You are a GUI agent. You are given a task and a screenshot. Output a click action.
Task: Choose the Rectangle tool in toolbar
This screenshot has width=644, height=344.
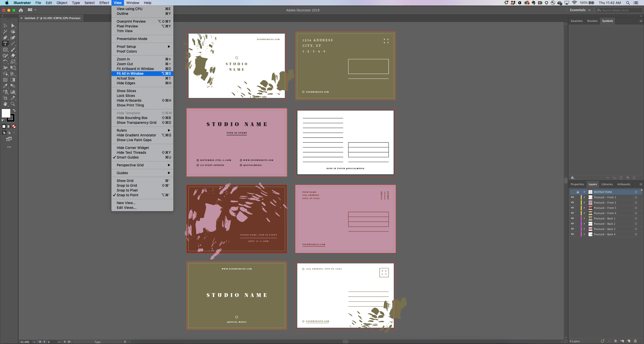tap(5, 50)
